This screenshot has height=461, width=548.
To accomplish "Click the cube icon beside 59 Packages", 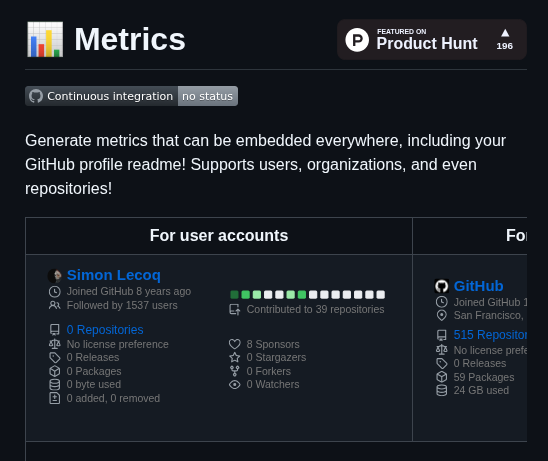I will point(442,377).
